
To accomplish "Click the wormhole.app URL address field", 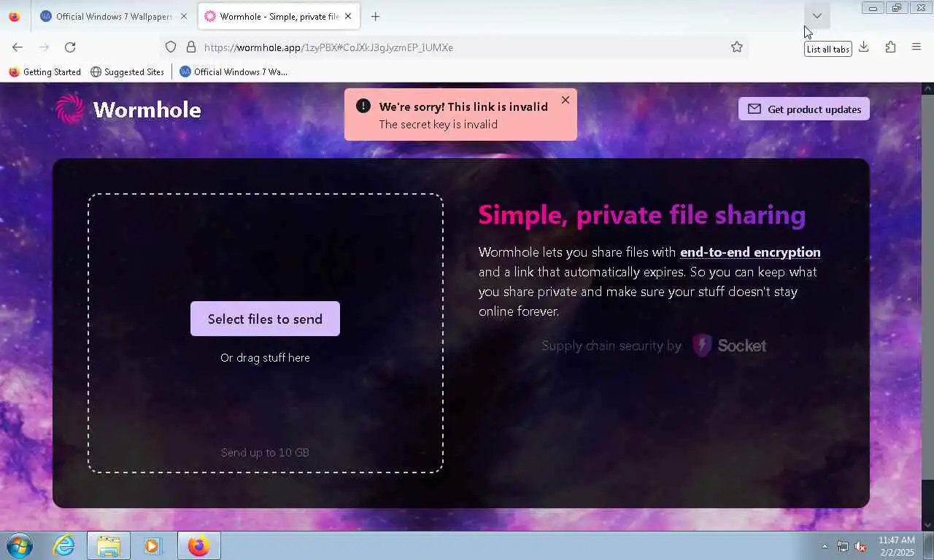I will click(x=452, y=47).
